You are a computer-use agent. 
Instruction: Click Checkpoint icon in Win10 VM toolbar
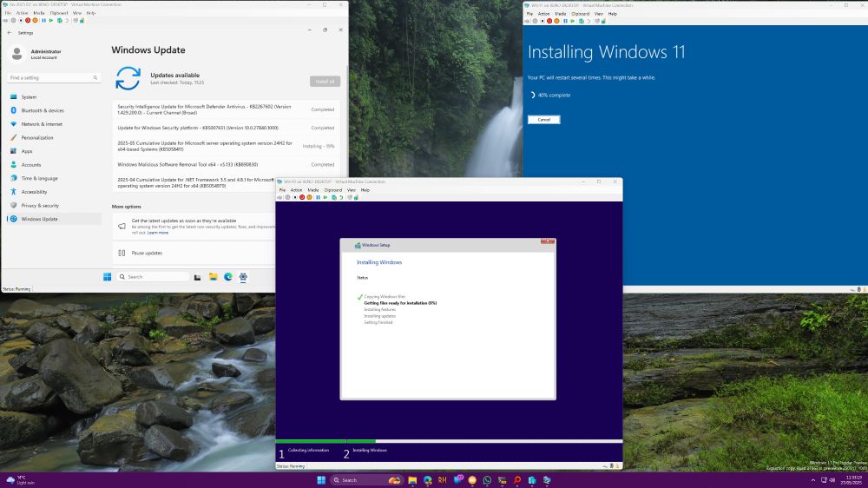pos(334,197)
